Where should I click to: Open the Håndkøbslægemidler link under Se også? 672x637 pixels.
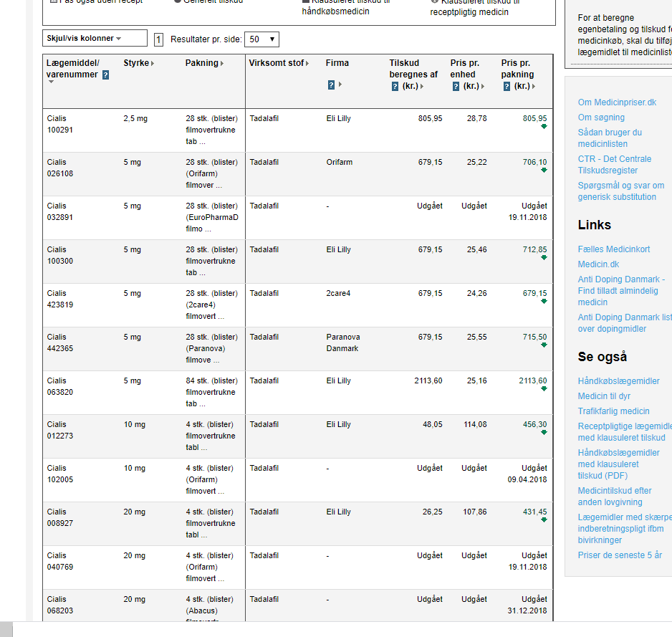click(x=618, y=381)
